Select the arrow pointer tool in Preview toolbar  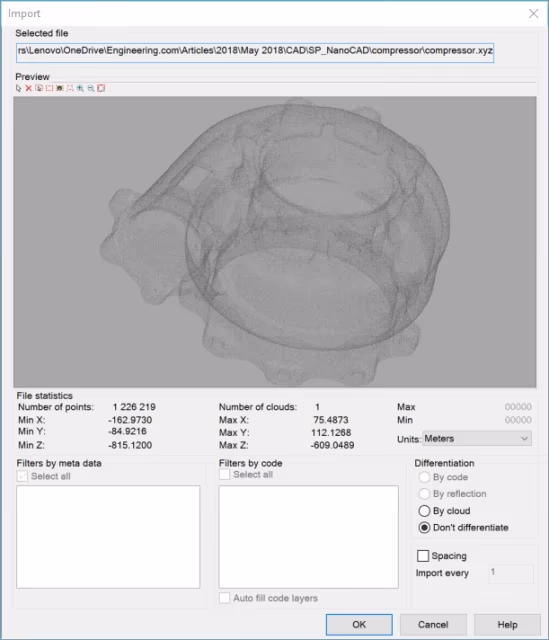(18, 88)
